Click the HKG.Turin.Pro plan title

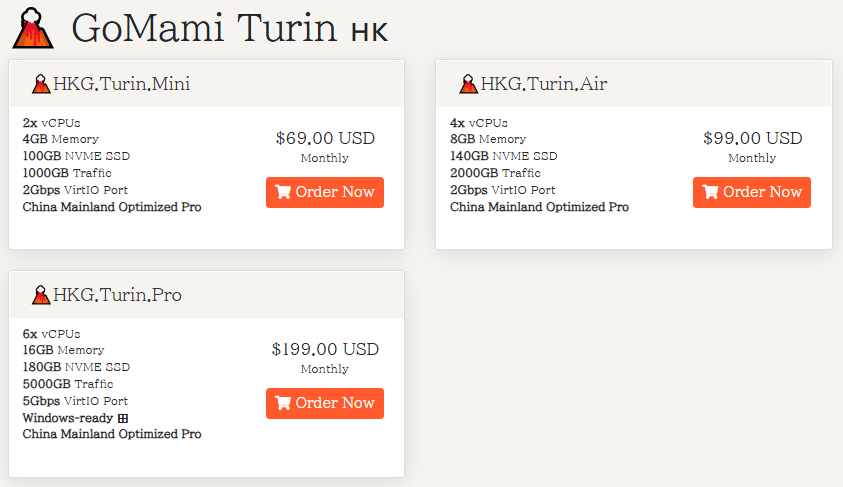[x=117, y=295]
